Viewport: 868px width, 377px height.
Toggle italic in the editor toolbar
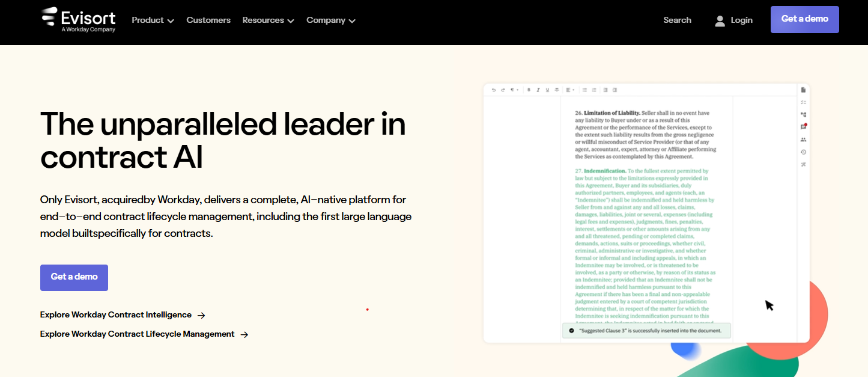point(538,90)
